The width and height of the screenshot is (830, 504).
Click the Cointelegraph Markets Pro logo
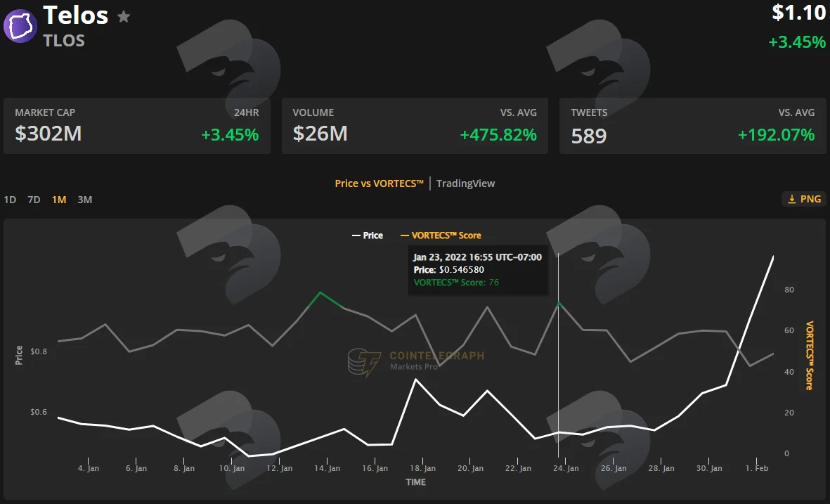(416, 361)
